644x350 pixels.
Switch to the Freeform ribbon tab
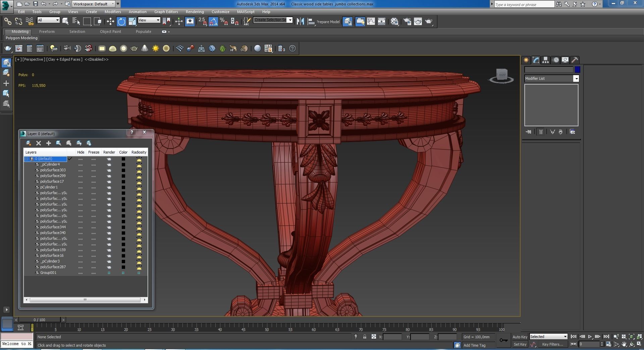[x=47, y=32]
